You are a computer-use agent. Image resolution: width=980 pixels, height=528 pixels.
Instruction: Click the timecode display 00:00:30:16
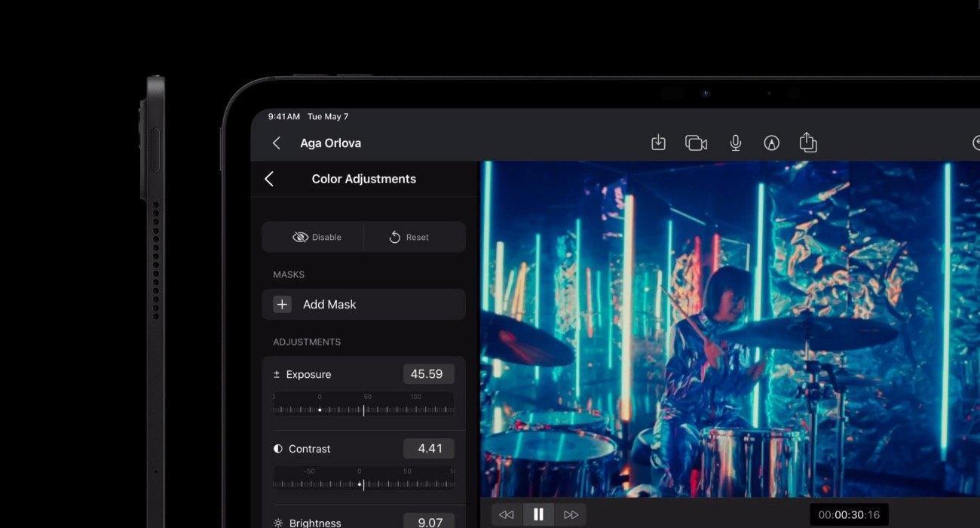click(849, 515)
